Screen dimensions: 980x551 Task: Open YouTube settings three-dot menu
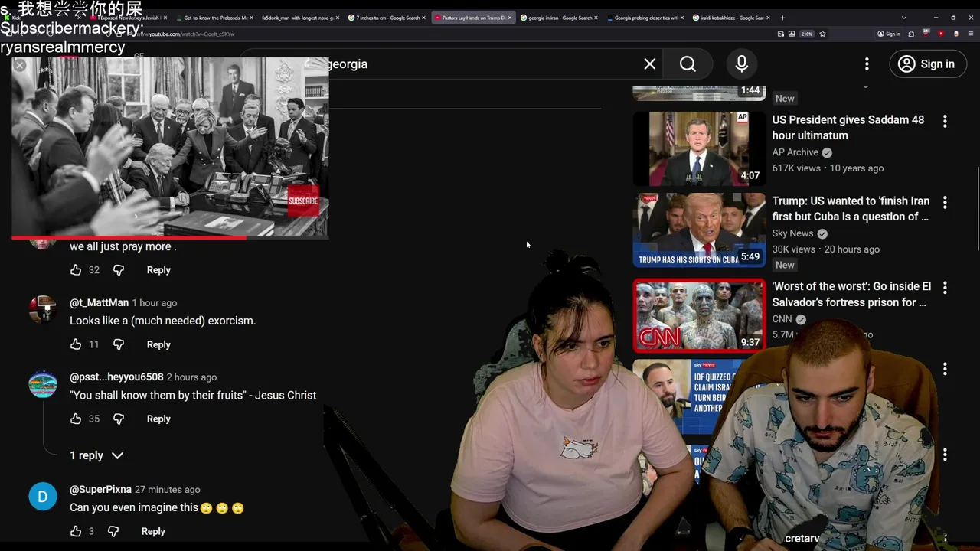click(x=867, y=64)
